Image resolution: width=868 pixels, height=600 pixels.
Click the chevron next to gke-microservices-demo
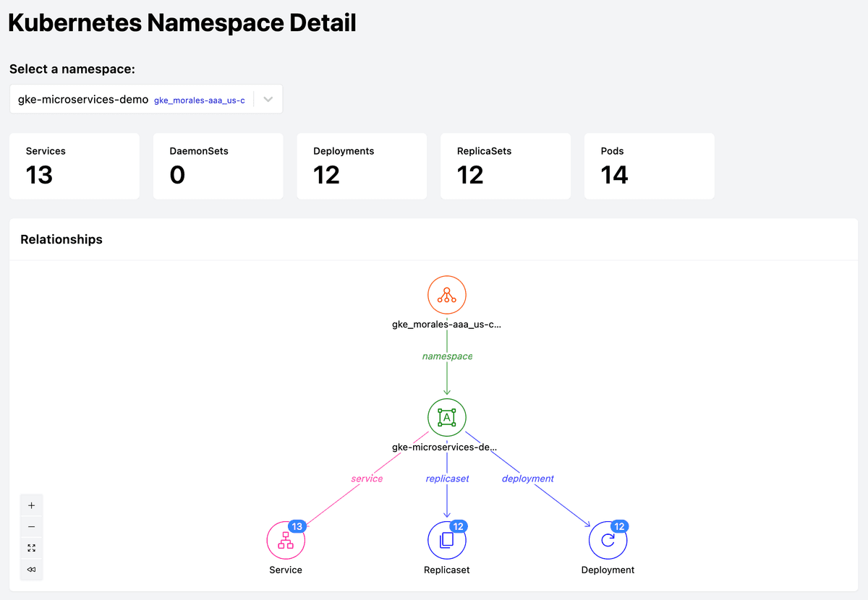tap(268, 98)
